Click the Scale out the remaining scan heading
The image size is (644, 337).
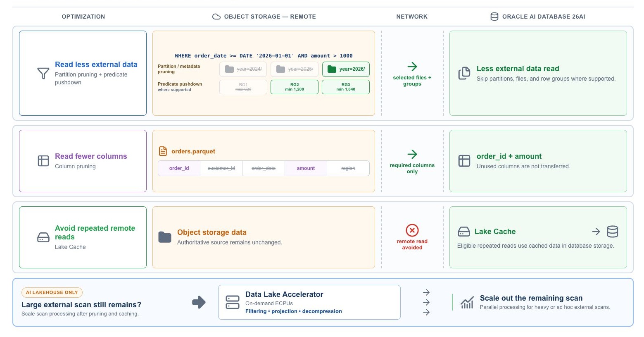(x=531, y=298)
